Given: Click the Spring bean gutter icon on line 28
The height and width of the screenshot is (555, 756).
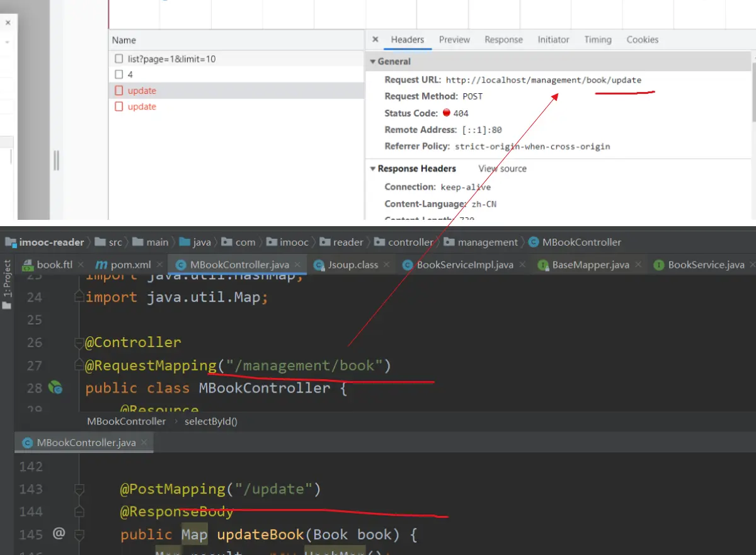Looking at the screenshot, I should (55, 387).
